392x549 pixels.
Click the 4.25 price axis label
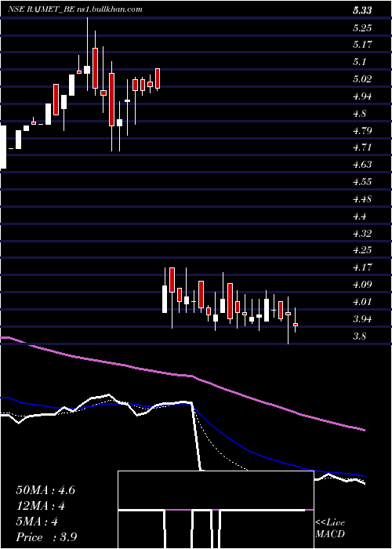(x=362, y=250)
